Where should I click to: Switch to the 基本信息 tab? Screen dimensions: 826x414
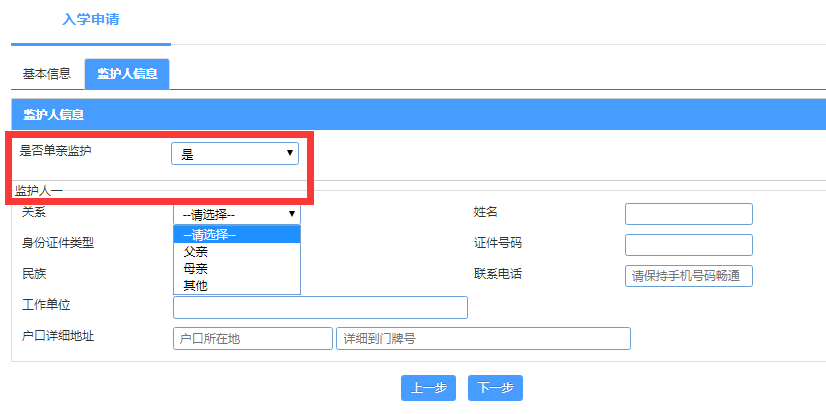(x=47, y=74)
